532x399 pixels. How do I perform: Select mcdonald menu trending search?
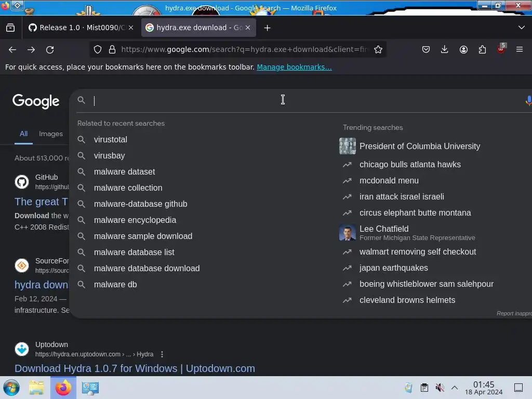389,180
